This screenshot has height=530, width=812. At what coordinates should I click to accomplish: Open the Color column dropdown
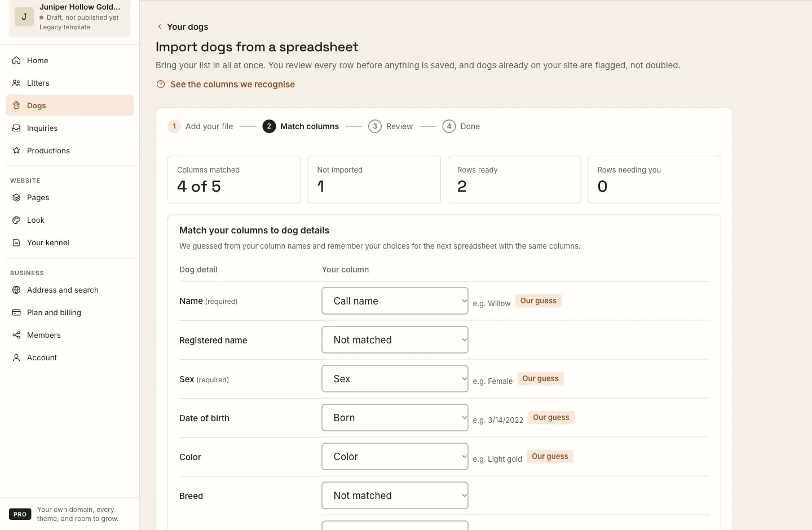pyautogui.click(x=395, y=457)
